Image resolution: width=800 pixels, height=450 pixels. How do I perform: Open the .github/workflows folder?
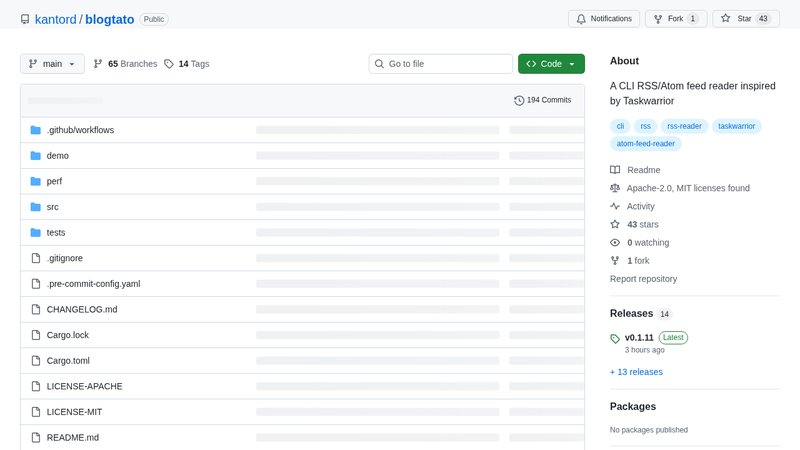80,130
